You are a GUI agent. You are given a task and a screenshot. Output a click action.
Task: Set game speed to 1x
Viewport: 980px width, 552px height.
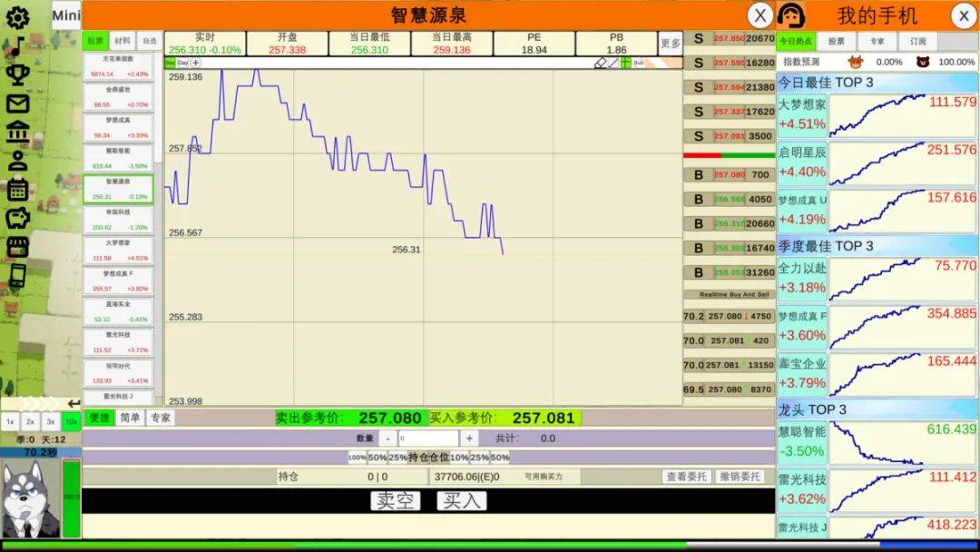[10, 422]
